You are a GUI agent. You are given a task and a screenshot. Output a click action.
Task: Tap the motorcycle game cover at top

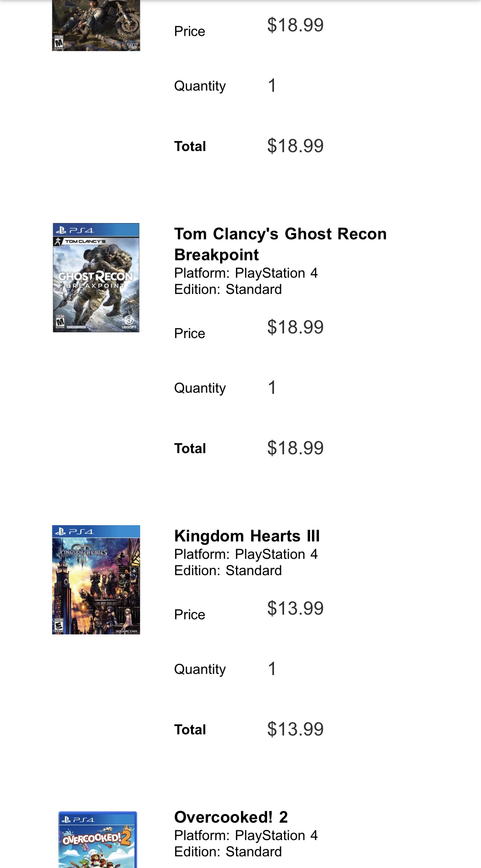96,25
